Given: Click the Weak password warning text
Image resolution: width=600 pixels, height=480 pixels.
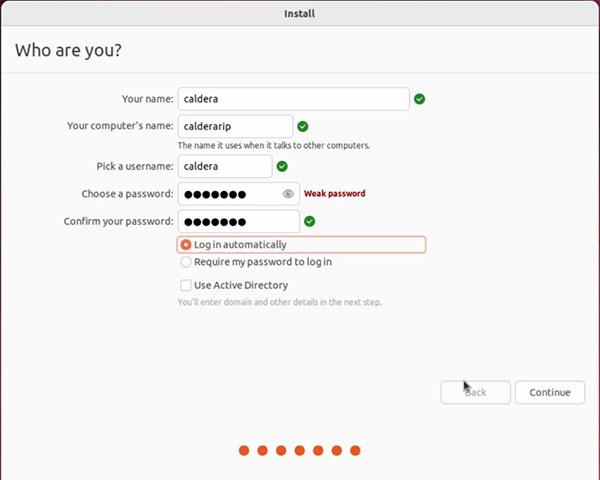Looking at the screenshot, I should pyautogui.click(x=335, y=194).
